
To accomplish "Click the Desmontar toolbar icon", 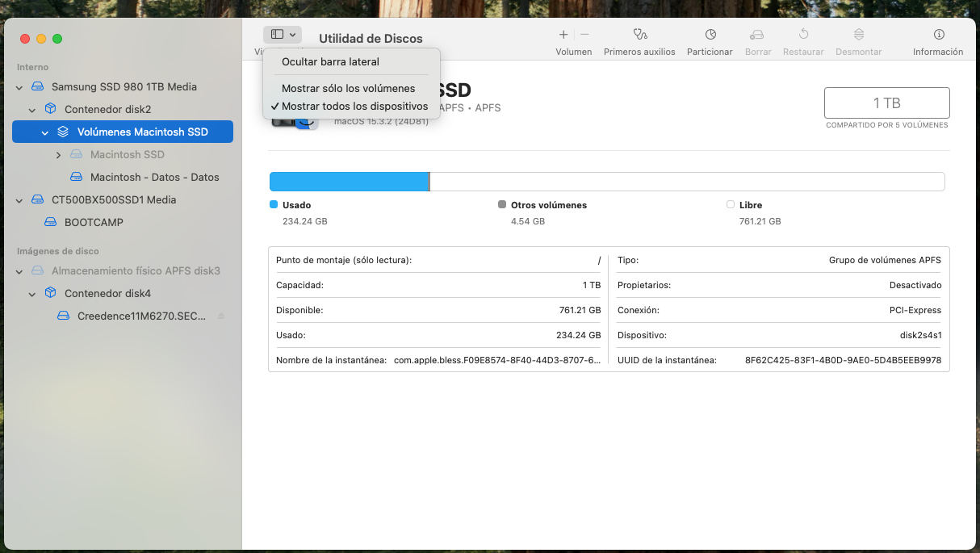I will (x=858, y=35).
